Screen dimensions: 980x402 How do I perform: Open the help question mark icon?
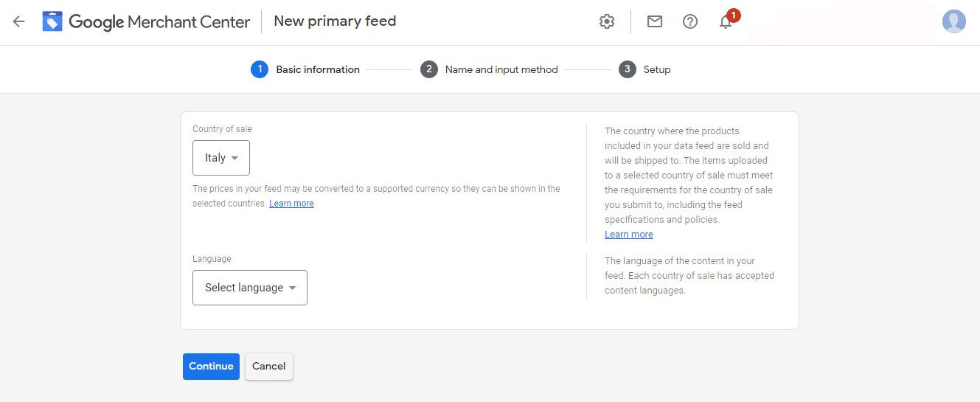(690, 21)
